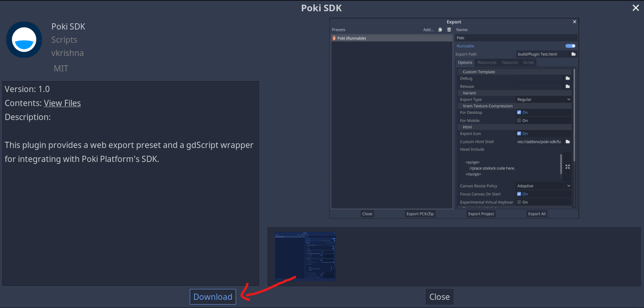
Task: Click HTML5 icon beside Poki (Runnable)
Action: point(334,38)
